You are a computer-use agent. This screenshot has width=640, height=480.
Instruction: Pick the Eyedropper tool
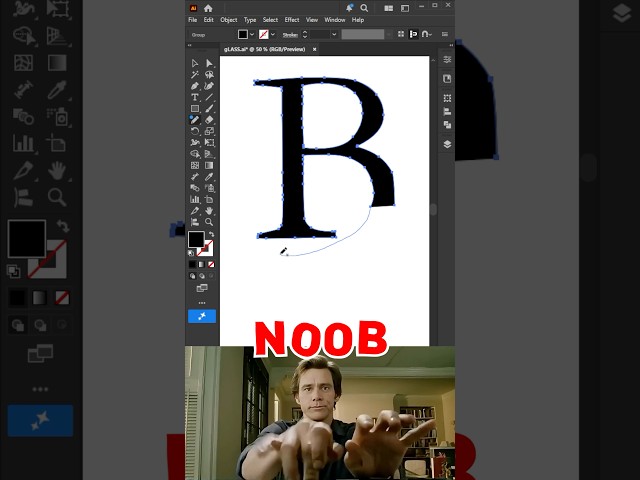(x=209, y=177)
